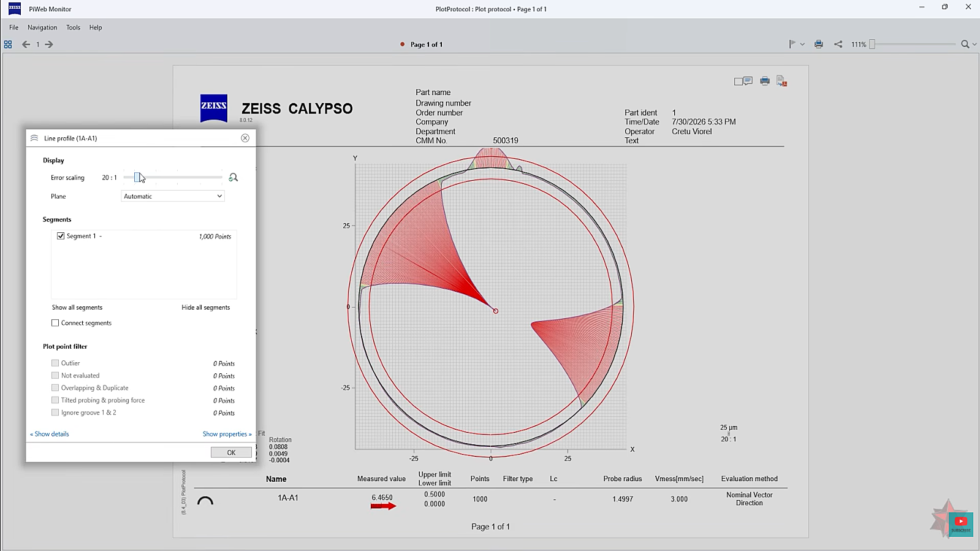Click the arc profile symbol in 1A-A1 row
The width and height of the screenshot is (980, 551).
tap(205, 501)
